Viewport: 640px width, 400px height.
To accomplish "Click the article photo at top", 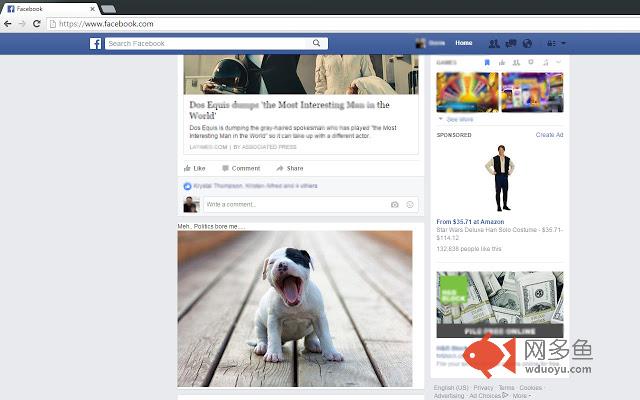I will [x=301, y=74].
